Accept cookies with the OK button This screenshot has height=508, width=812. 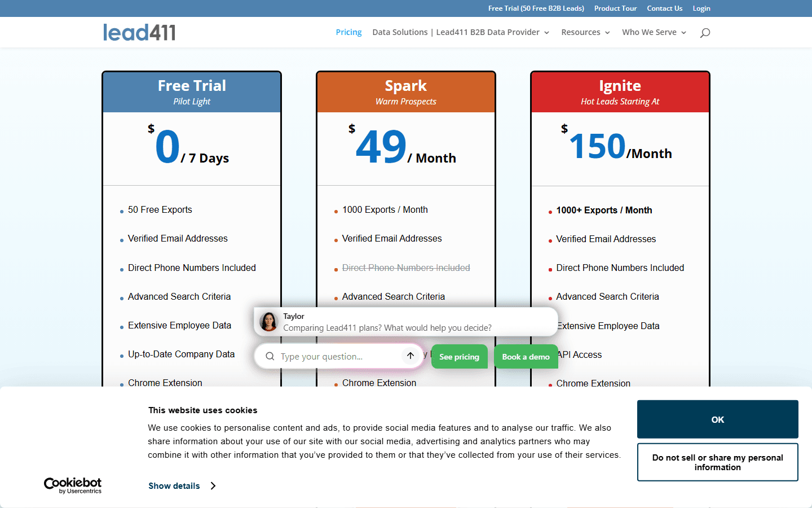(718, 419)
